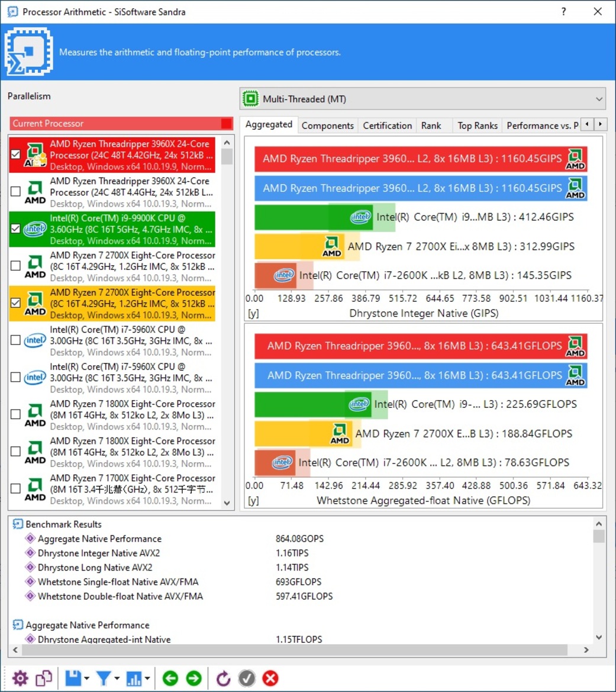Go forward with the green right arrow
Screen dimensions: 616x692
pos(193,678)
